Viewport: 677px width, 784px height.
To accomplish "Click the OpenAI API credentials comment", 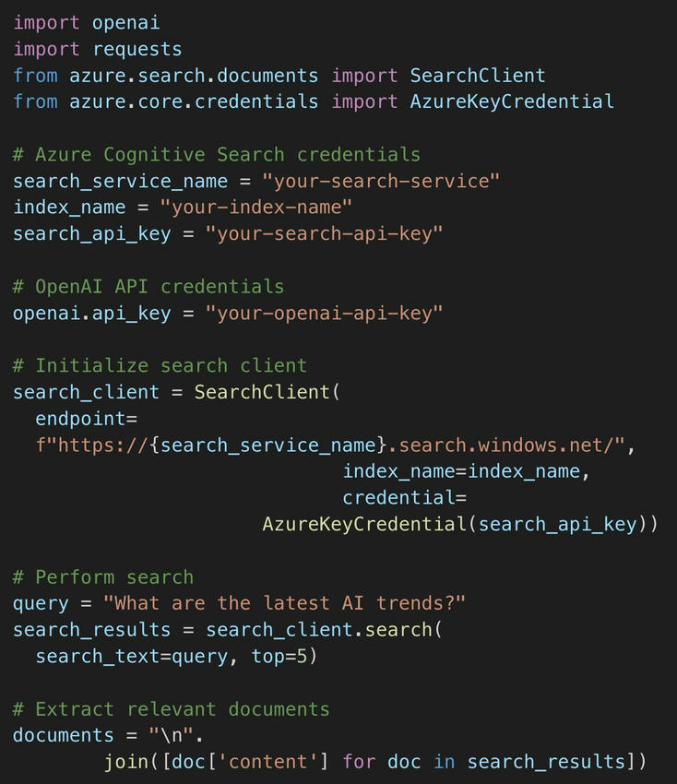I will click(x=148, y=287).
